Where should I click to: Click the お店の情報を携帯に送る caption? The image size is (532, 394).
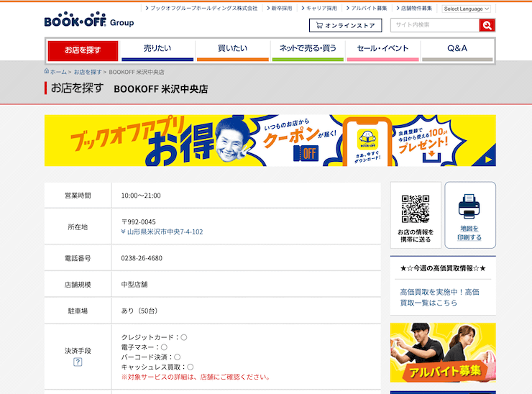(416, 236)
